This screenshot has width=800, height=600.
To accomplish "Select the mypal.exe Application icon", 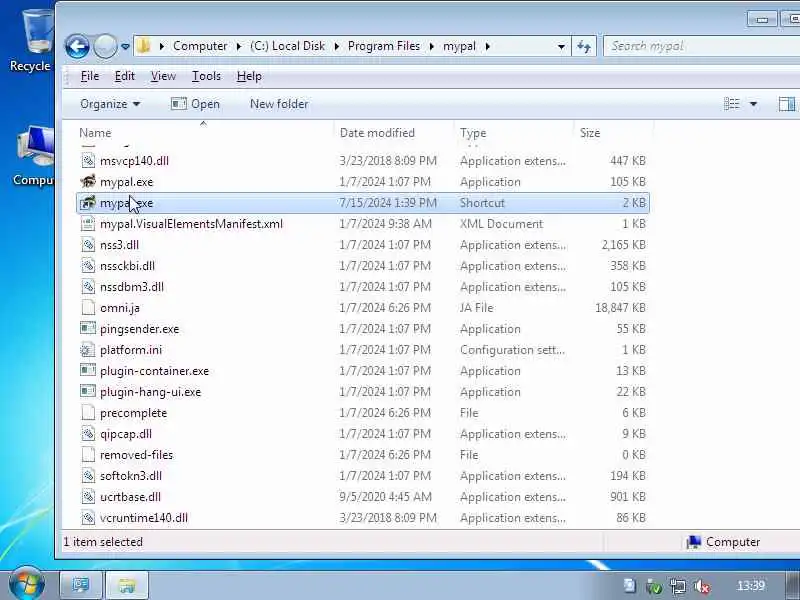I will pos(88,182).
